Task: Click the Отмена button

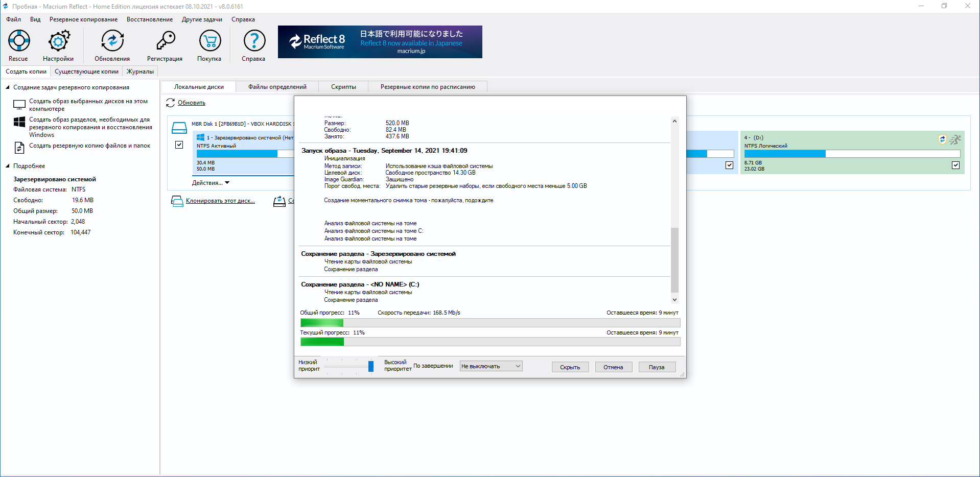Action: (x=614, y=367)
